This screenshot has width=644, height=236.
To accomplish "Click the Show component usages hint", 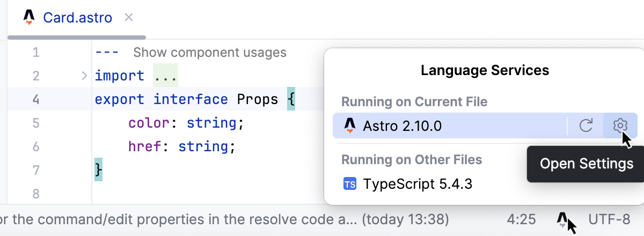I will 209,53.
